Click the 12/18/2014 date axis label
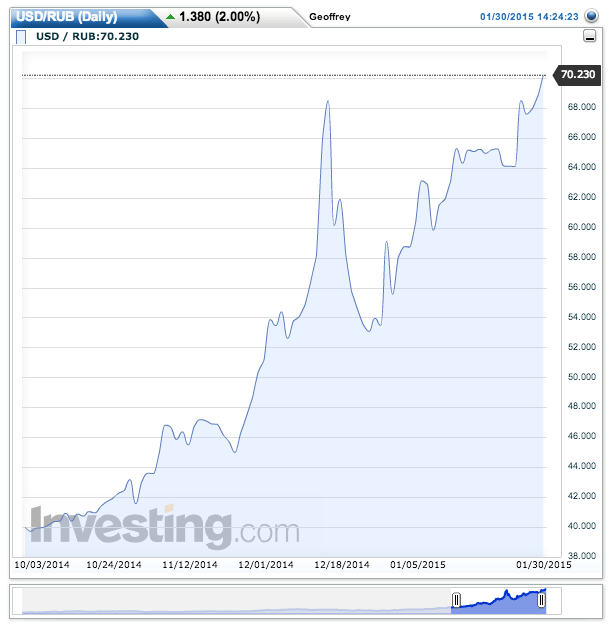The image size is (613, 627). (x=341, y=565)
